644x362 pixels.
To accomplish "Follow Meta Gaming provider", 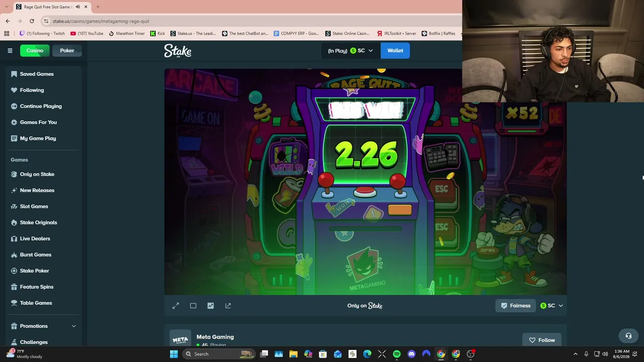I will coord(542,340).
